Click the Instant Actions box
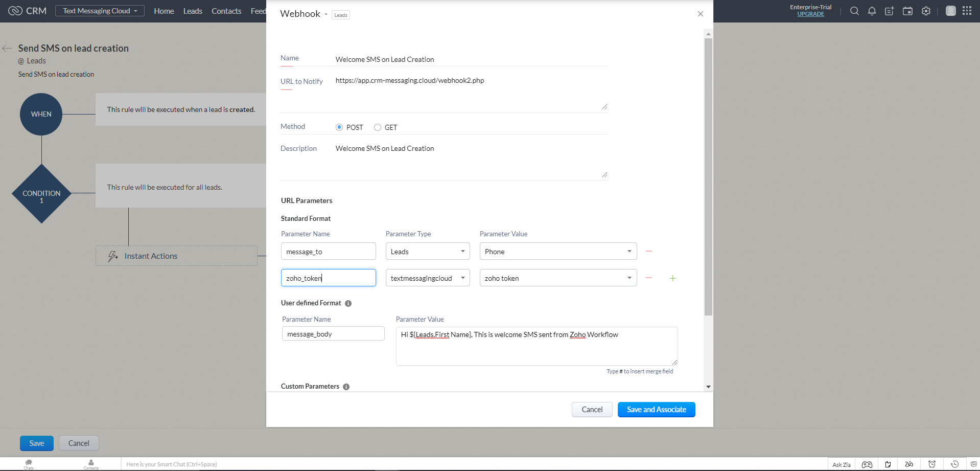The image size is (980, 471). (x=176, y=256)
